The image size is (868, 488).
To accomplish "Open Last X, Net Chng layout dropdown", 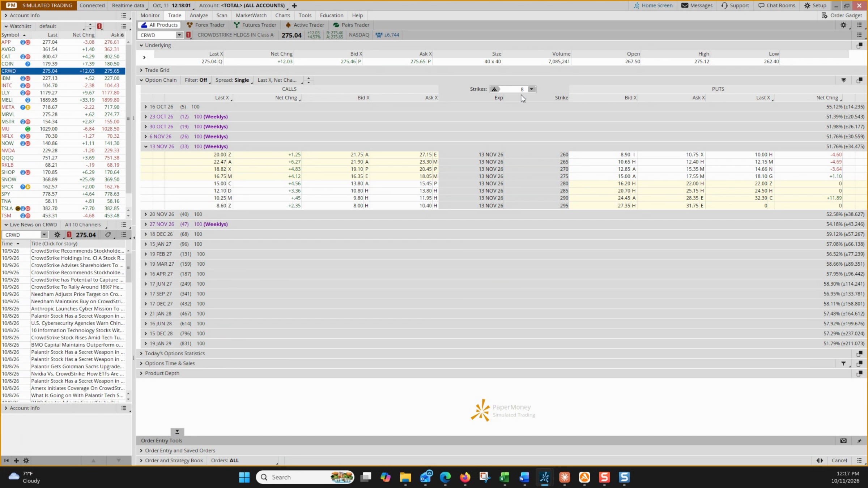I will (x=278, y=80).
